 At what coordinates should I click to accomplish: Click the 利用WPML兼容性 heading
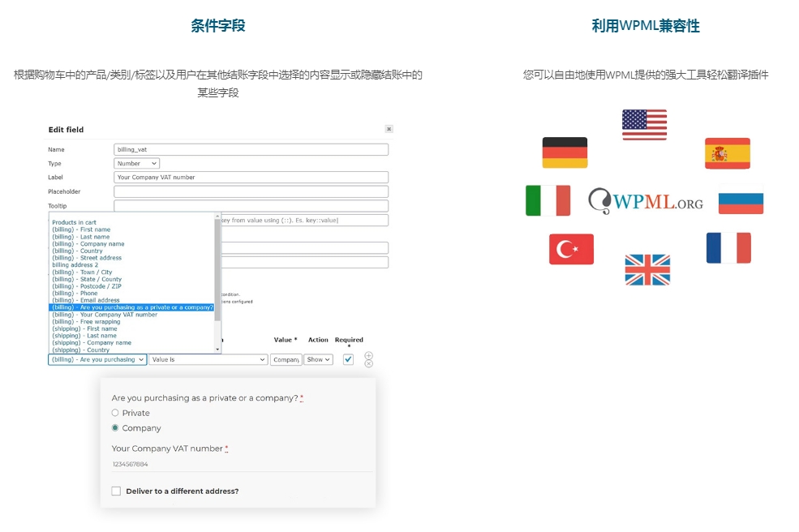[646, 25]
